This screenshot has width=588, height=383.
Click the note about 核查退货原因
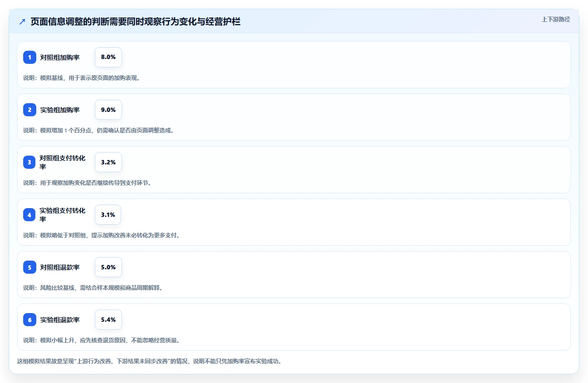[x=101, y=340]
